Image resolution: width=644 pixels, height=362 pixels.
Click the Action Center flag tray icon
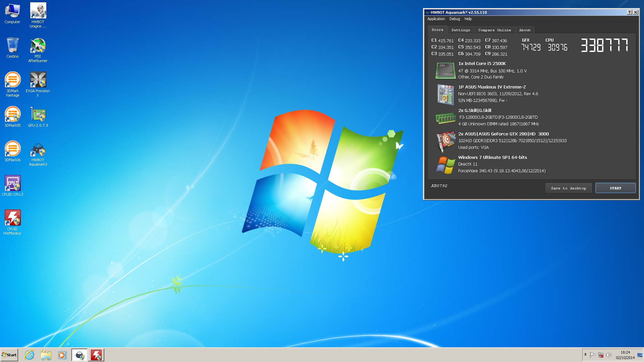593,355
